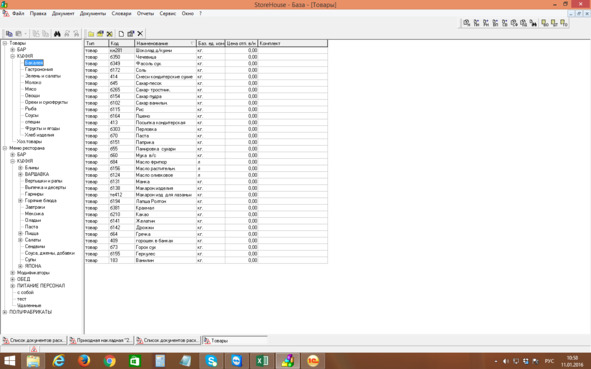This screenshot has width=591, height=369.
Task: Click the binoculars search icon
Action: pos(57,34)
